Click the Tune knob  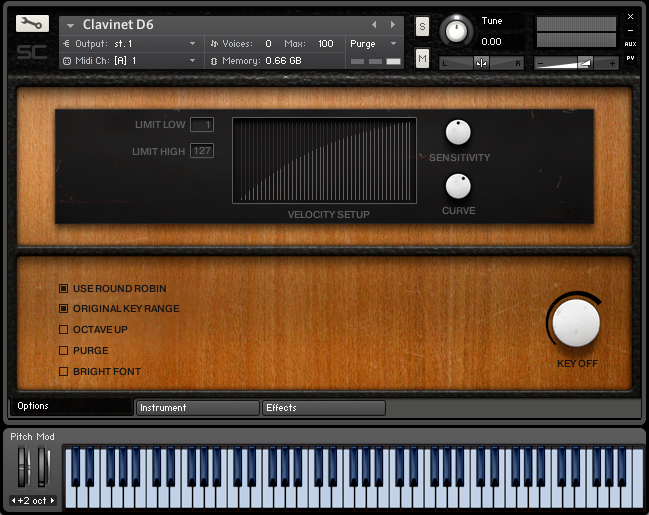coord(456,31)
